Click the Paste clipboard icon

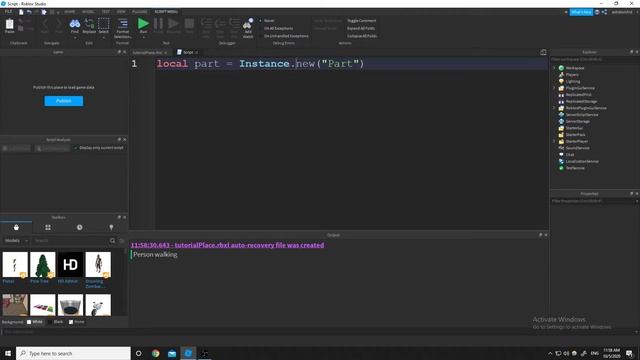point(9,24)
